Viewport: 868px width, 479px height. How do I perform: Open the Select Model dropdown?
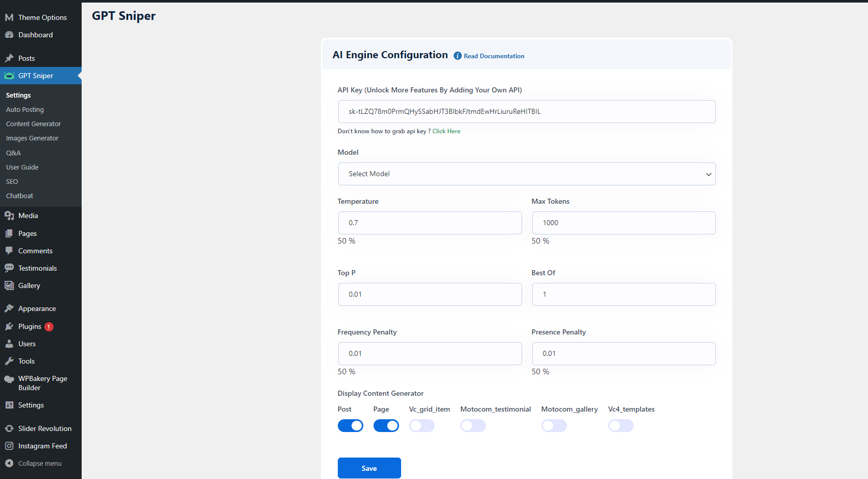527,174
